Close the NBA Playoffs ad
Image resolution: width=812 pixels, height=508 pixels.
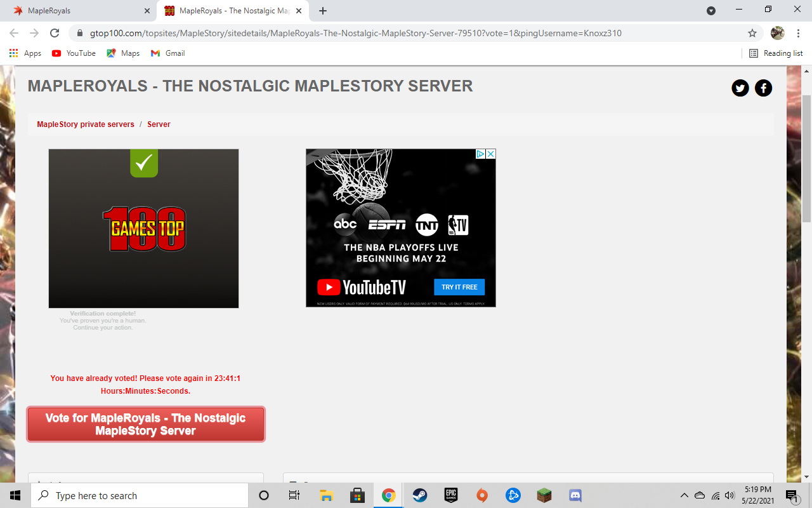coord(490,154)
